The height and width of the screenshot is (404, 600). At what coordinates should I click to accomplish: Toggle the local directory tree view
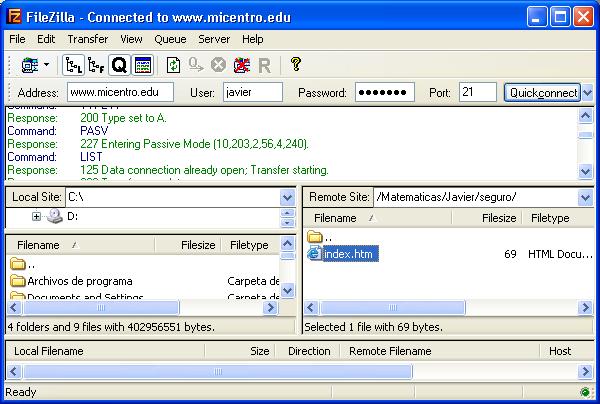click(x=73, y=65)
